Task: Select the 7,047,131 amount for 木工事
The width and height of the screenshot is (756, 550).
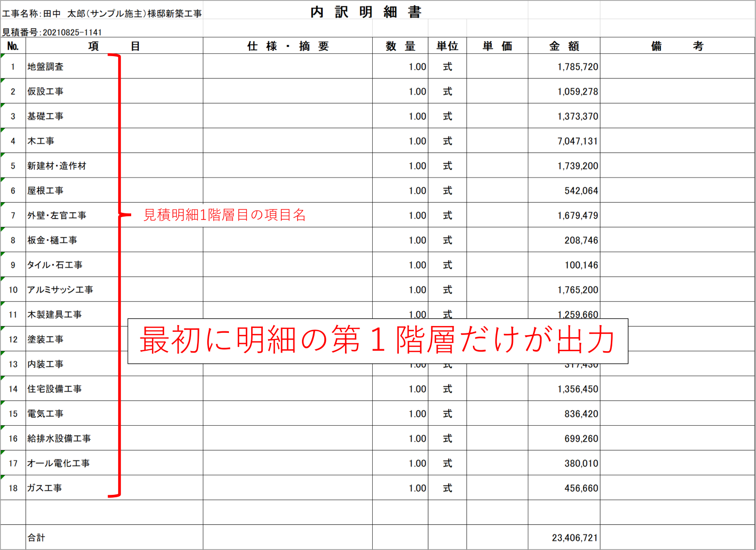Action: pyautogui.click(x=577, y=141)
